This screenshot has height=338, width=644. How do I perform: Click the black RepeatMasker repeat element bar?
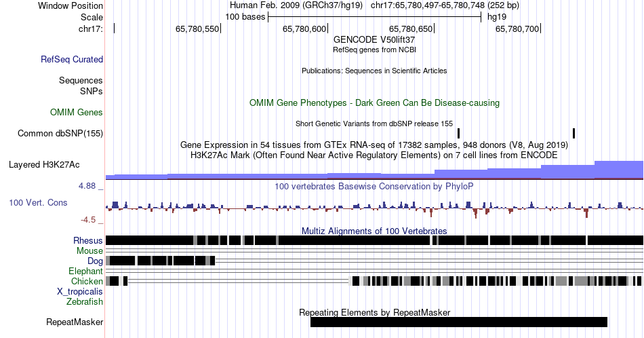click(x=459, y=322)
